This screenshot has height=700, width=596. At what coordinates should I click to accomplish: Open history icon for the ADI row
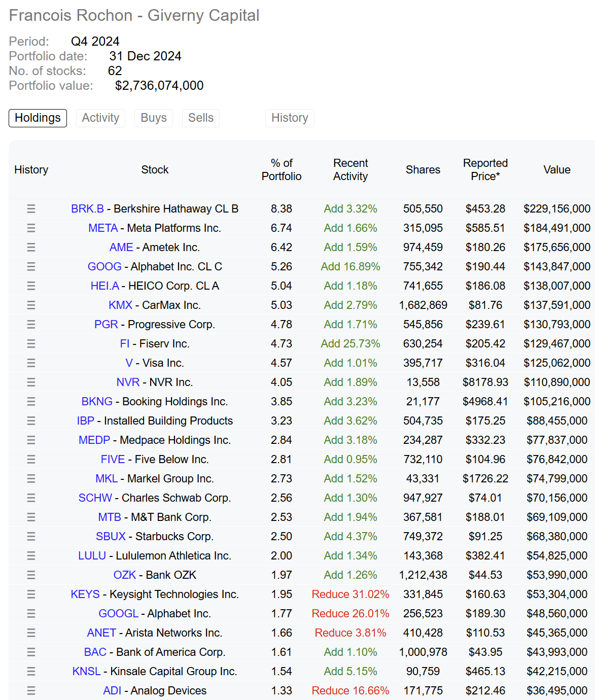pyautogui.click(x=31, y=690)
